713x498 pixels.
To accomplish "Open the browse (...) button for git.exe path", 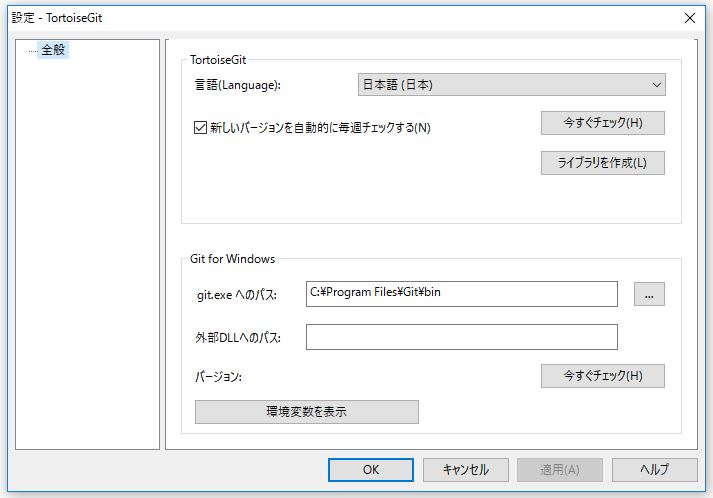I will [649, 294].
